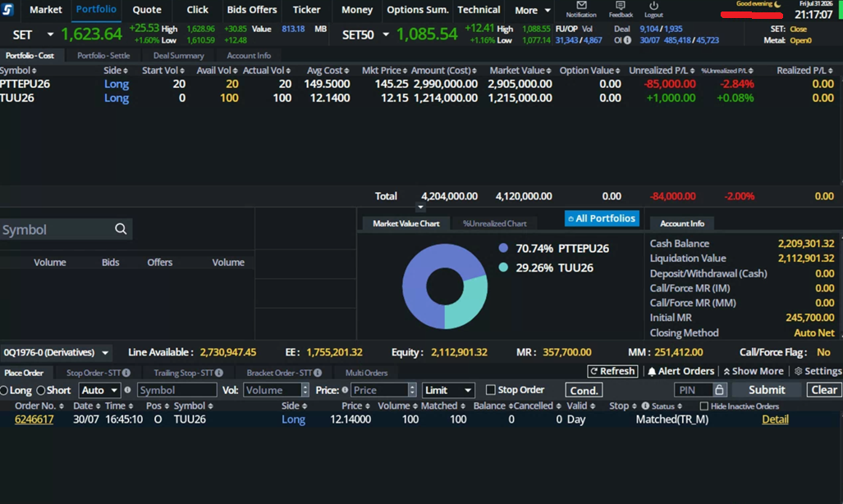Tick Hide Inactive Orders checkbox
The height and width of the screenshot is (504, 843).
(703, 406)
